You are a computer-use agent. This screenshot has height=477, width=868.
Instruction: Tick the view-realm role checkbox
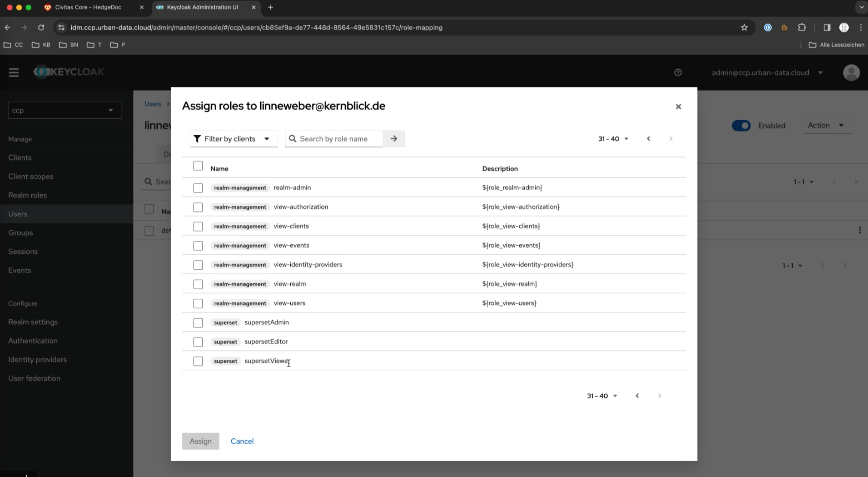(198, 285)
